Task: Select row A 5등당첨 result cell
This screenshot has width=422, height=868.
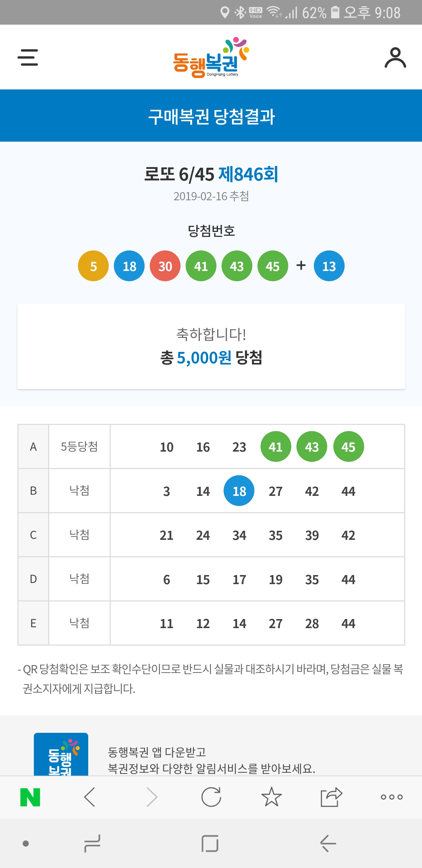Action: (x=79, y=447)
